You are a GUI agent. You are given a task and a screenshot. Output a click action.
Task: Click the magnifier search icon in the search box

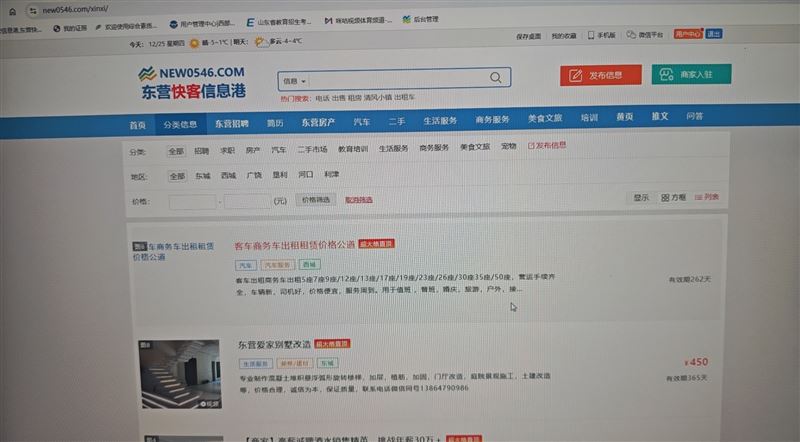click(496, 78)
